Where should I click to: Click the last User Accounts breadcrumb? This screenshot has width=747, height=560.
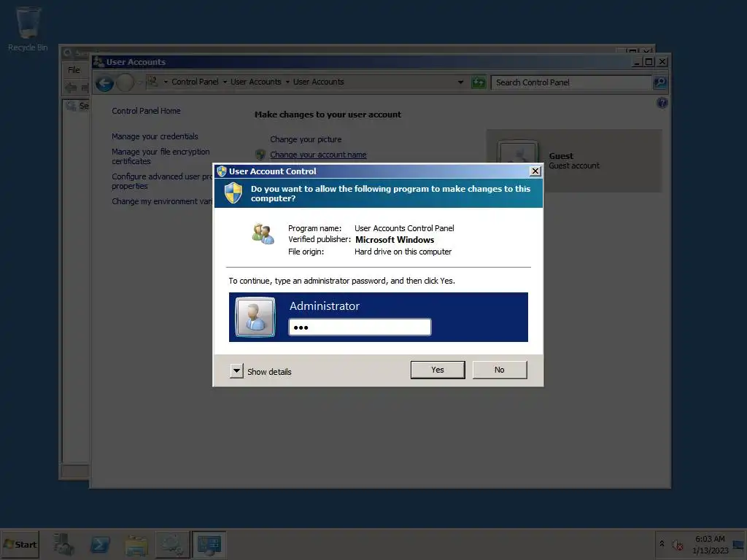(318, 82)
